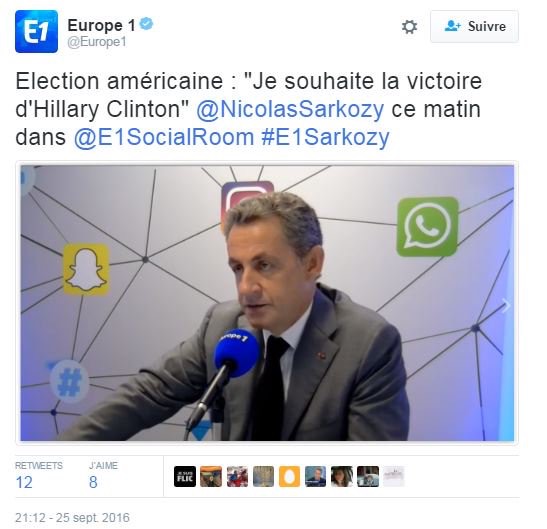The width and height of the screenshot is (547, 529).
Task: Open the @NicolasSarkozy mention link
Action: pos(290,109)
